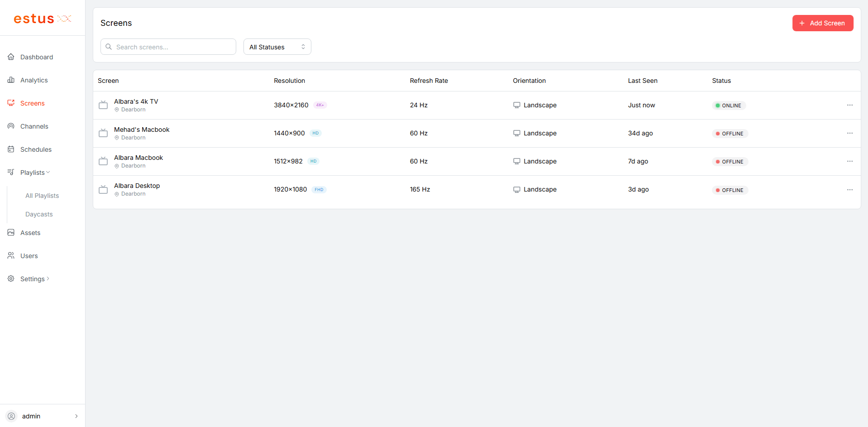Click the 1440×900 resolution value
This screenshot has height=427, width=868.
(289, 133)
